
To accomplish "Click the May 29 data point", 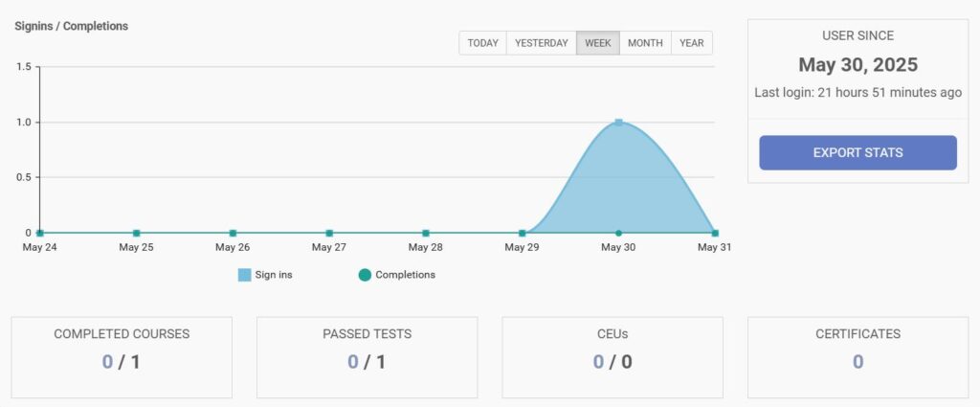I will pos(522,233).
